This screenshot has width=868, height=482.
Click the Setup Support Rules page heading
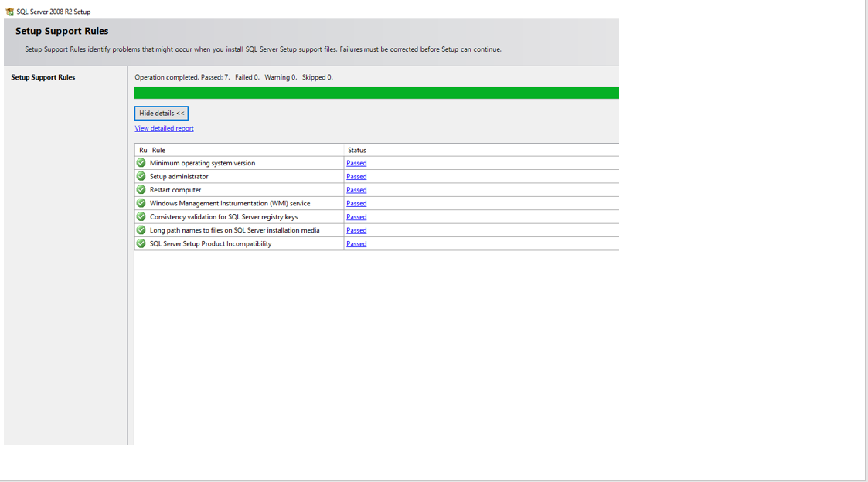pos(62,31)
